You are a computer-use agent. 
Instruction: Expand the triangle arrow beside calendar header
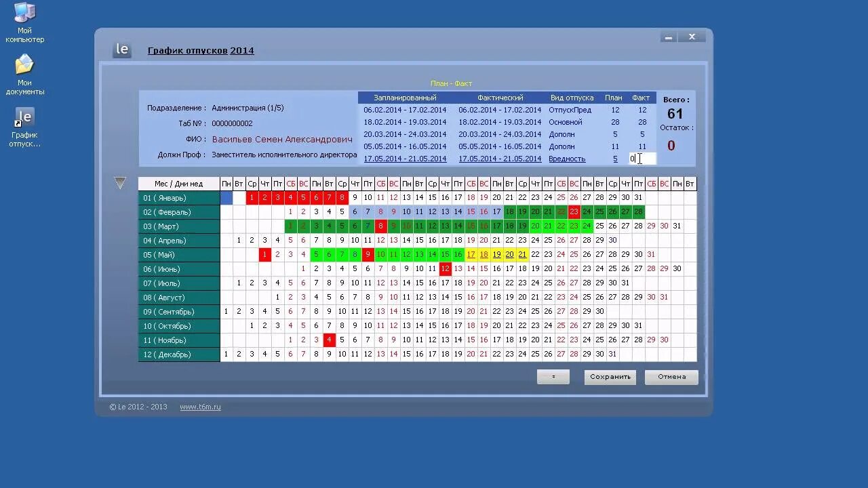[120, 183]
